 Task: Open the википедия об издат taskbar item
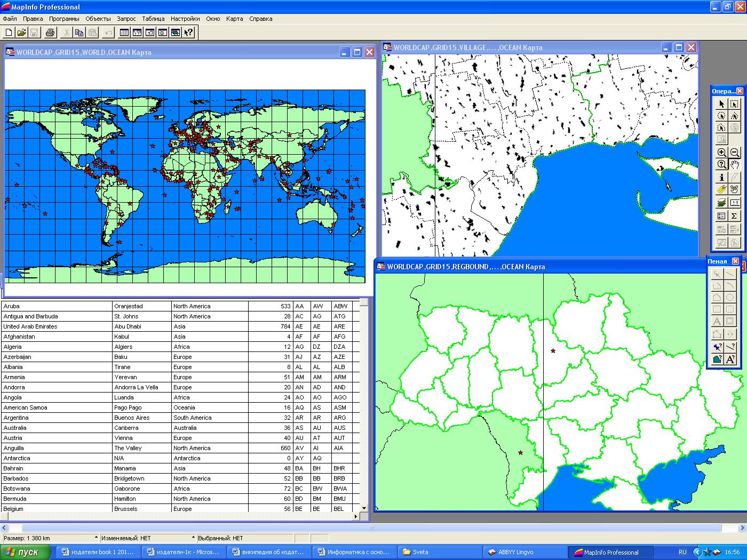[268, 552]
